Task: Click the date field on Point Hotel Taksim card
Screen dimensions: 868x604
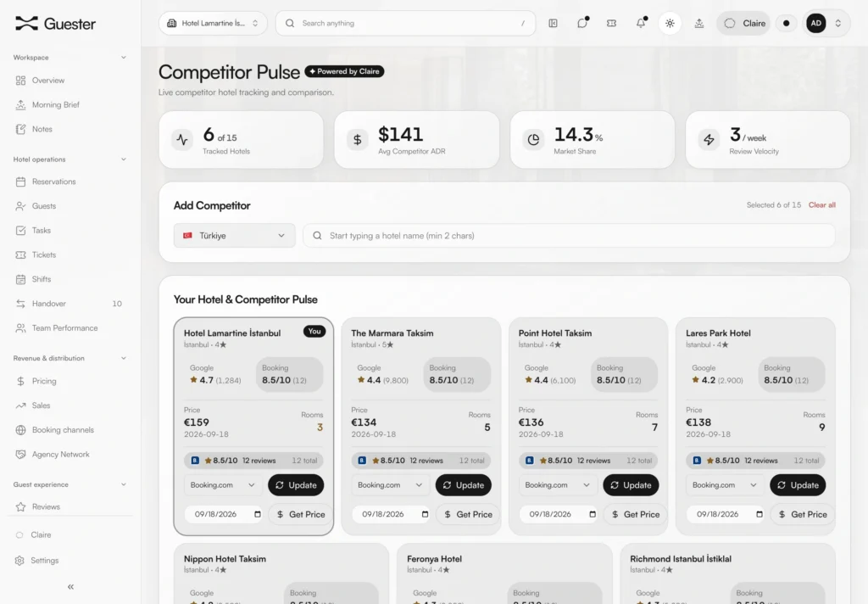Action: (x=559, y=515)
